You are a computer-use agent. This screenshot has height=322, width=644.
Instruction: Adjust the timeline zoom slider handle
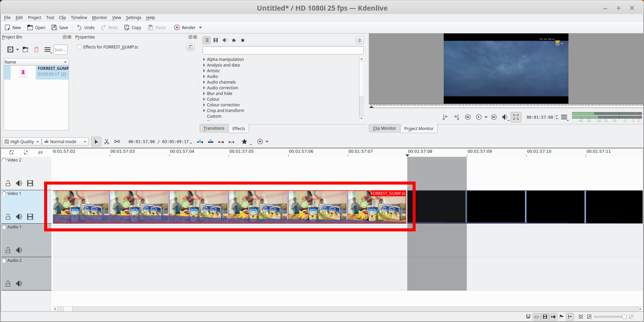[624, 317]
